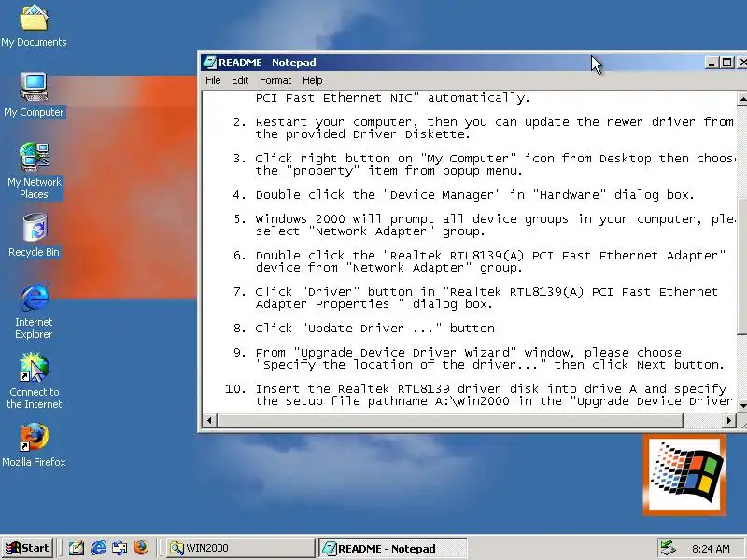Viewport: 747px width, 560px height.
Task: Click the horizontal scrollbar thumb
Action: coord(450,421)
